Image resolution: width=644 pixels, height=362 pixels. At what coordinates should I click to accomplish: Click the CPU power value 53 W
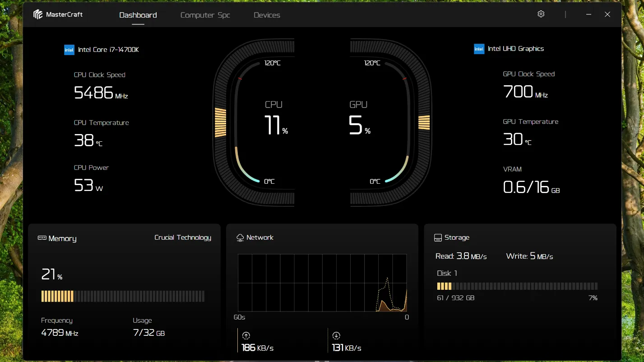88,185
